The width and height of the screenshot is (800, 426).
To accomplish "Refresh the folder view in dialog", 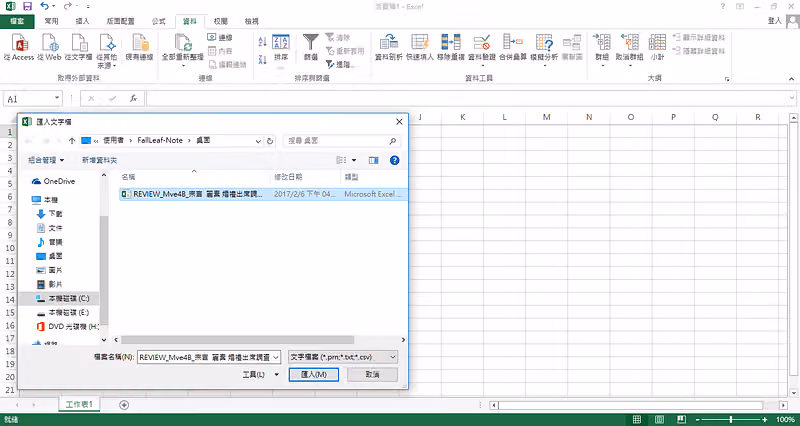I will coord(270,141).
